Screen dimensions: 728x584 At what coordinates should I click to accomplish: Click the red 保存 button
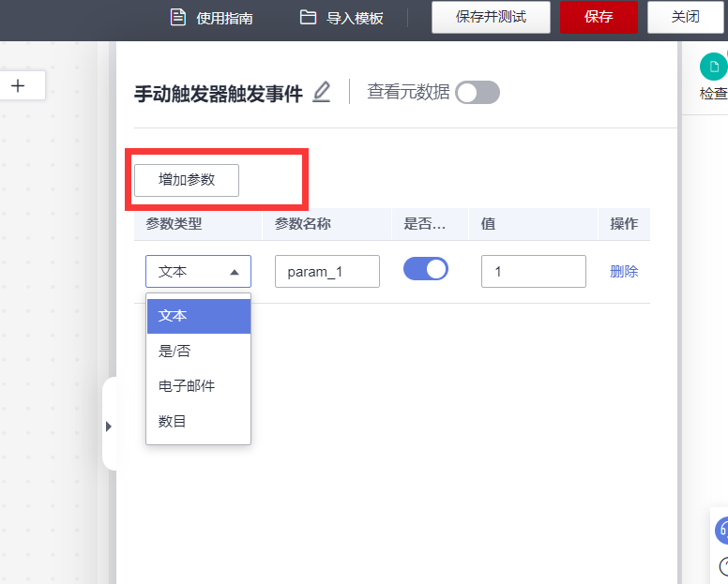coord(599,17)
